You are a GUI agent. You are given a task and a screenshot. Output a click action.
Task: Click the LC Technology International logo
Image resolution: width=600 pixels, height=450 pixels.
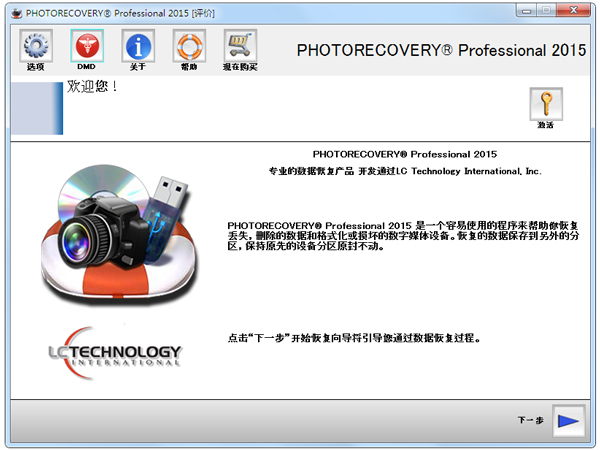tap(115, 352)
